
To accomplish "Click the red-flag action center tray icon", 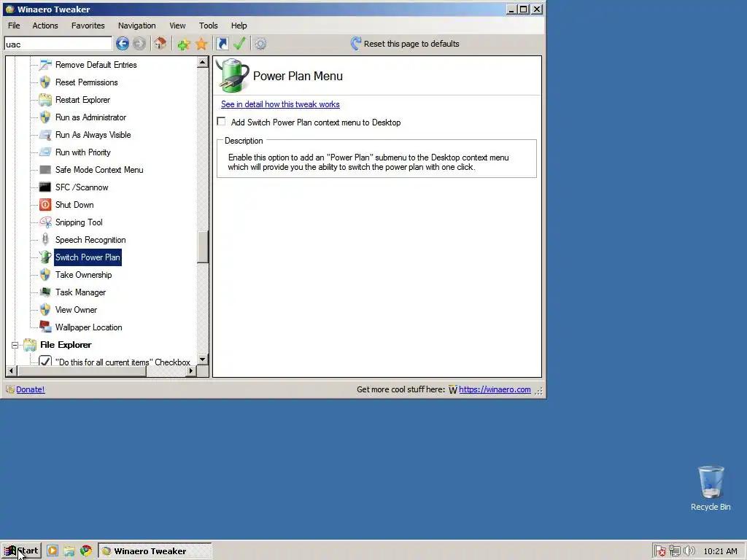I will coord(659,551).
